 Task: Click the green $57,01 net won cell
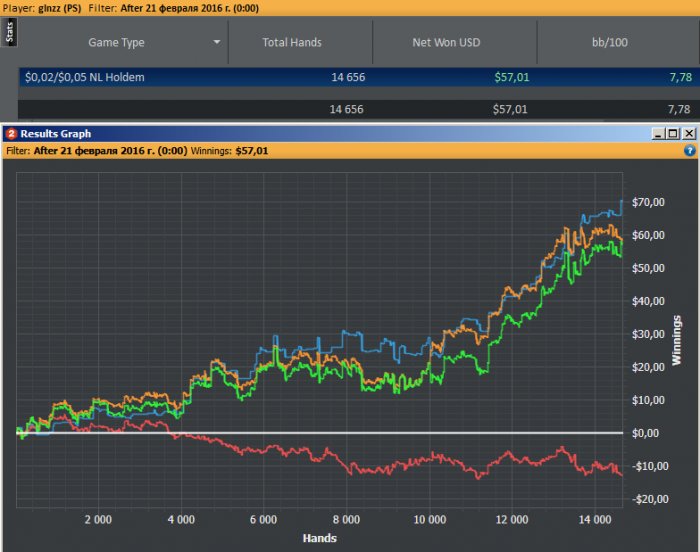click(512, 77)
